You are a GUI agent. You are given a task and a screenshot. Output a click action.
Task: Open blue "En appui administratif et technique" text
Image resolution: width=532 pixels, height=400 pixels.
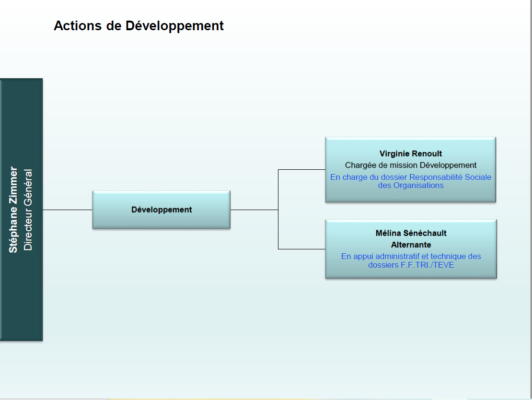[x=411, y=256]
